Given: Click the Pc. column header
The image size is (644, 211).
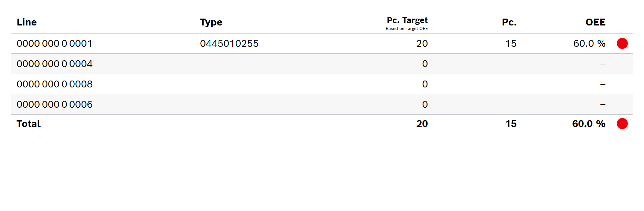Looking at the screenshot, I should (x=509, y=22).
